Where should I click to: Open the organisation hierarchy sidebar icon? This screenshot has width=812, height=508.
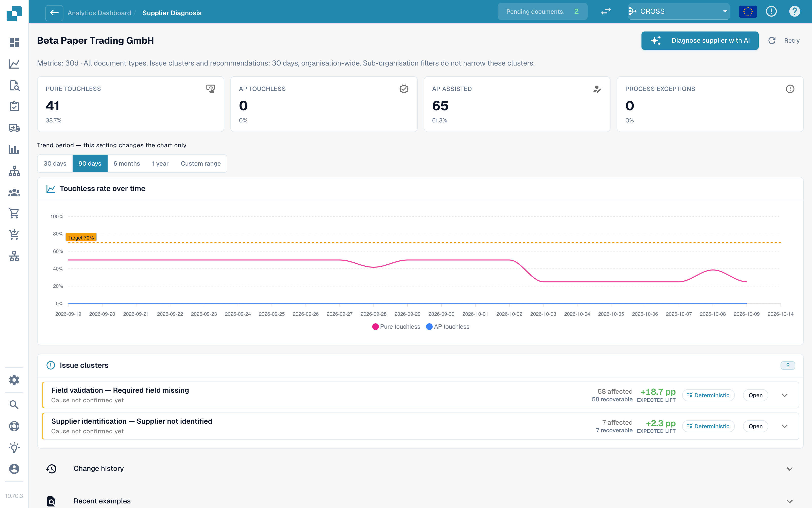(x=14, y=171)
